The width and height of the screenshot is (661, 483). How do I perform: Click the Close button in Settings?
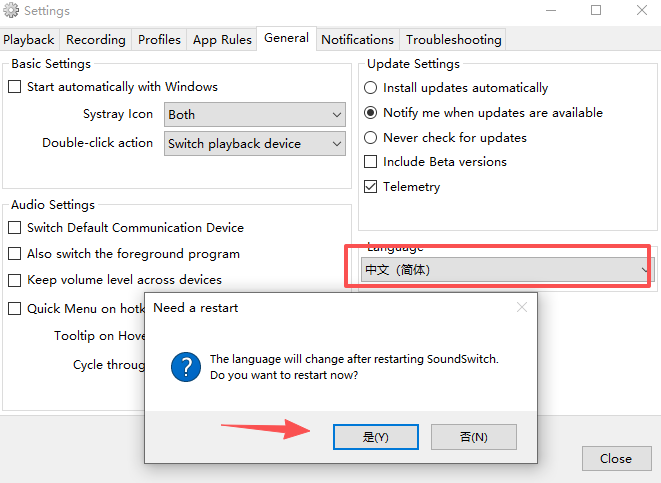(x=616, y=459)
